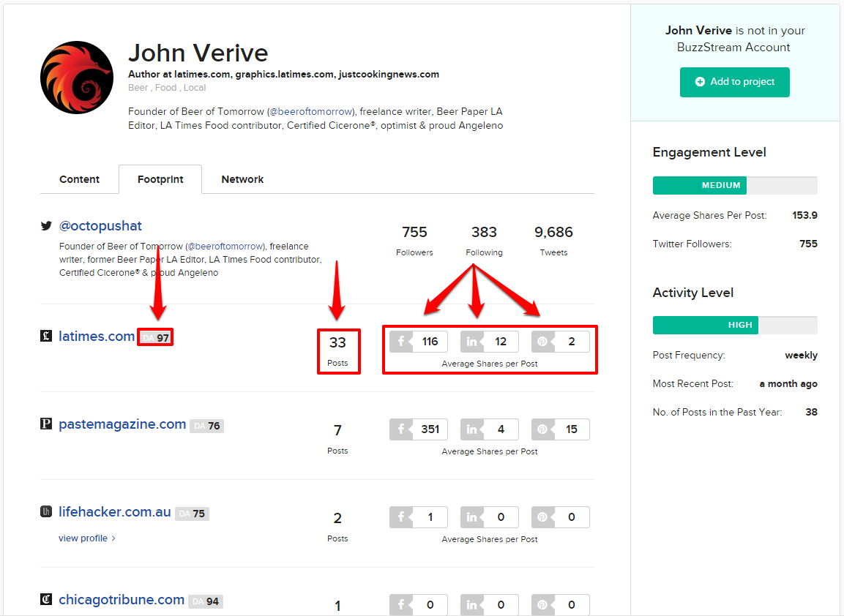Click the DA 97 badge beside latimes.com

point(155,337)
